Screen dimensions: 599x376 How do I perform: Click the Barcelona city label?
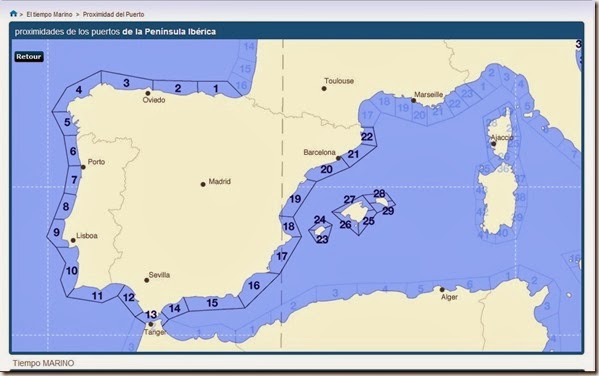319,152
